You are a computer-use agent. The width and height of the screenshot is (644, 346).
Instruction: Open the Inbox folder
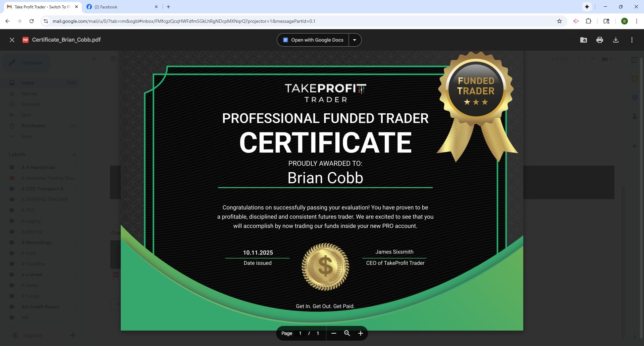(40, 83)
